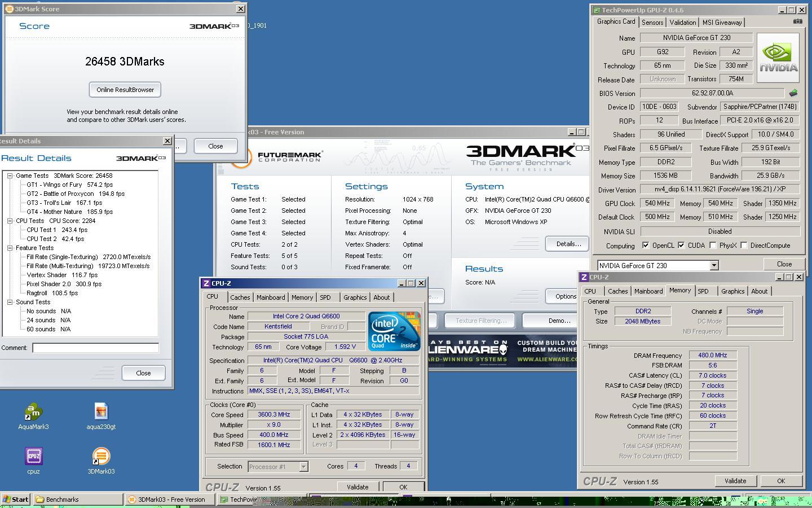The width and height of the screenshot is (812, 508).
Task: Open the Start menu
Action: pyautogui.click(x=15, y=499)
